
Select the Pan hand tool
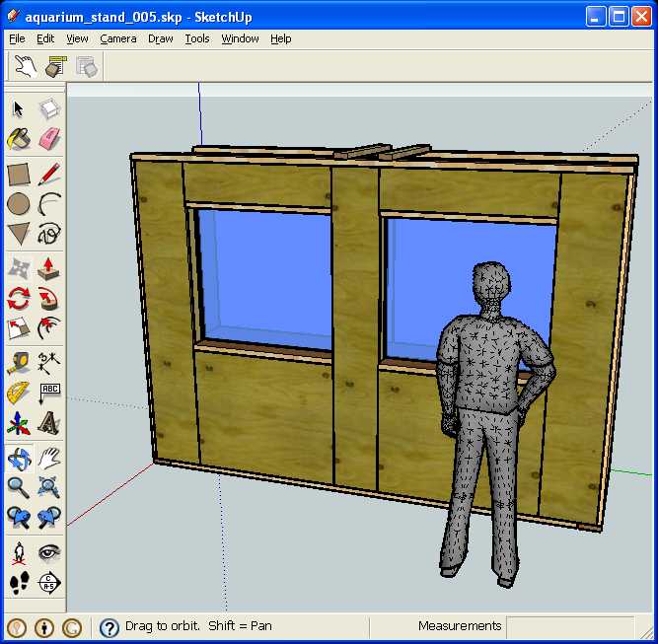tap(49, 459)
